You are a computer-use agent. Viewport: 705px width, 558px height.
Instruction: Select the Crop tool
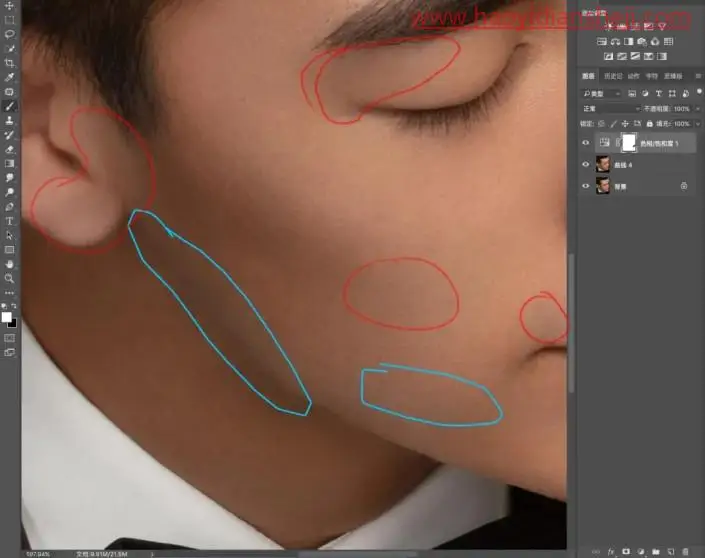coord(9,63)
